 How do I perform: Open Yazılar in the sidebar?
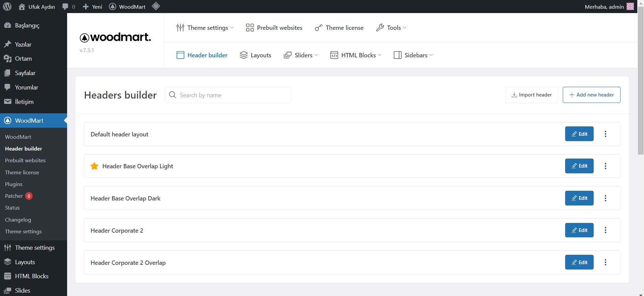pos(34,44)
